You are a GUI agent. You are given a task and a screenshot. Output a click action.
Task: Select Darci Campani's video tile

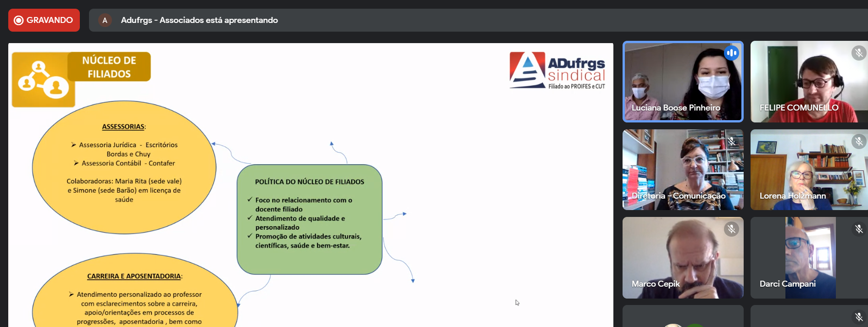click(808, 258)
